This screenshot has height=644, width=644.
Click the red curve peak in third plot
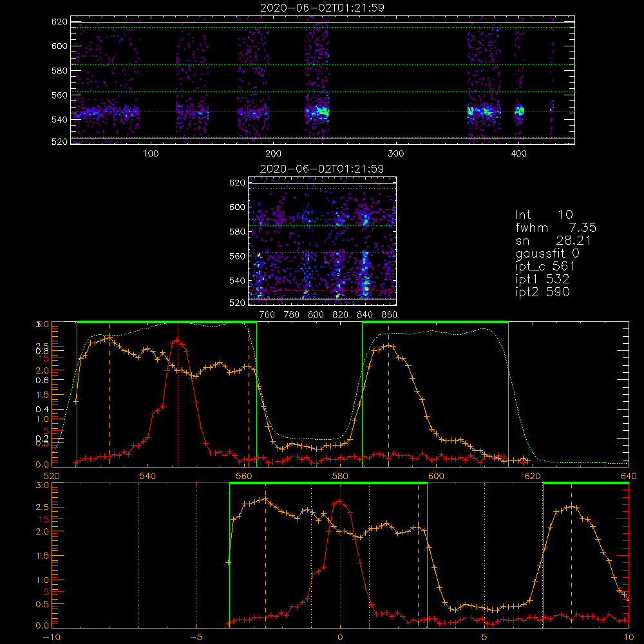click(177, 341)
